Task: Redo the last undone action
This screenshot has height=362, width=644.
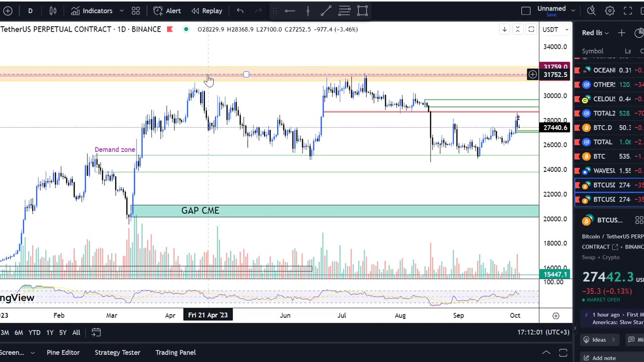Action: (259, 11)
